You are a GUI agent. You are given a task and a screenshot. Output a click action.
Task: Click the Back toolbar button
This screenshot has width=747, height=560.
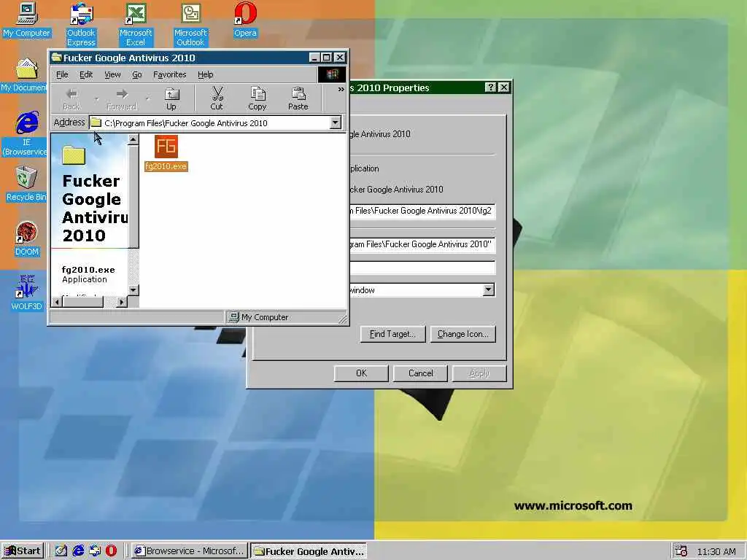71,99
